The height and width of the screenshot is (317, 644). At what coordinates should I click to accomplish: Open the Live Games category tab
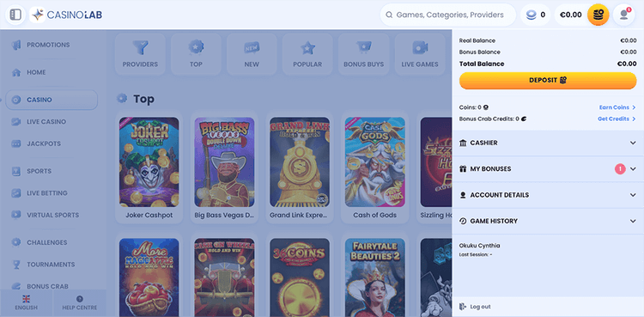tap(420, 54)
